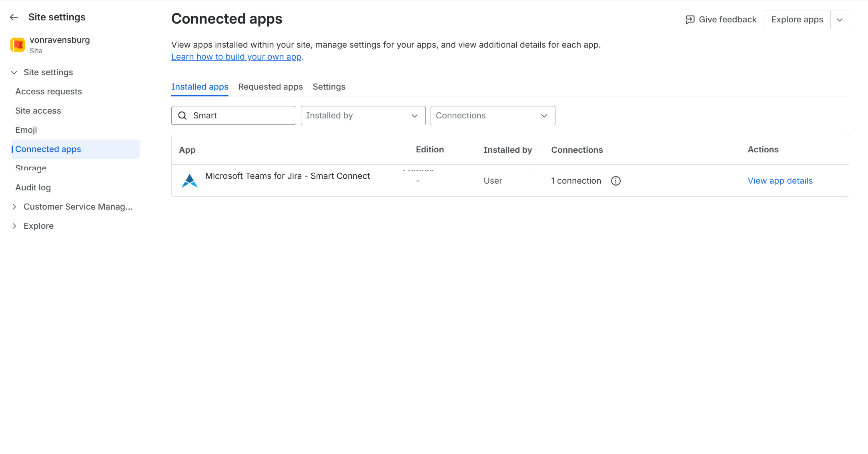Click the connection info icon
The height and width of the screenshot is (454, 868).
coord(615,181)
